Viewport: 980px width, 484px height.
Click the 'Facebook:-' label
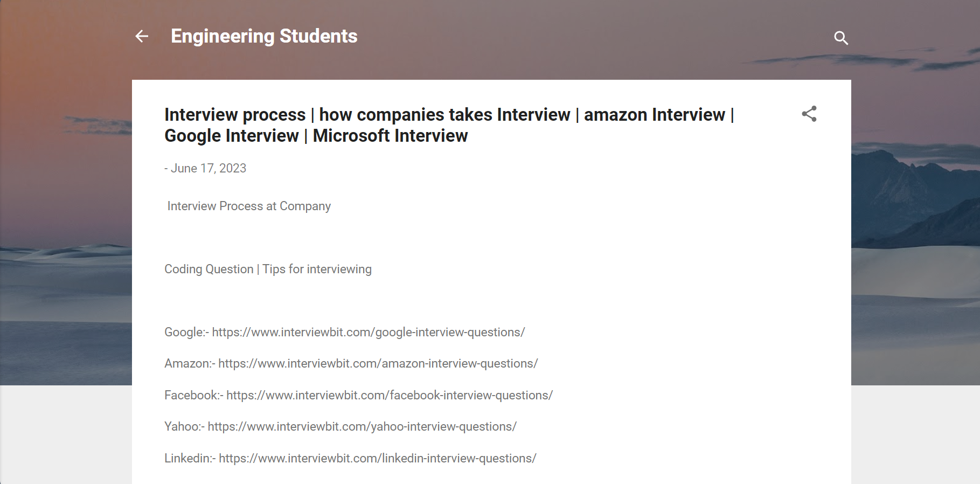tap(194, 395)
